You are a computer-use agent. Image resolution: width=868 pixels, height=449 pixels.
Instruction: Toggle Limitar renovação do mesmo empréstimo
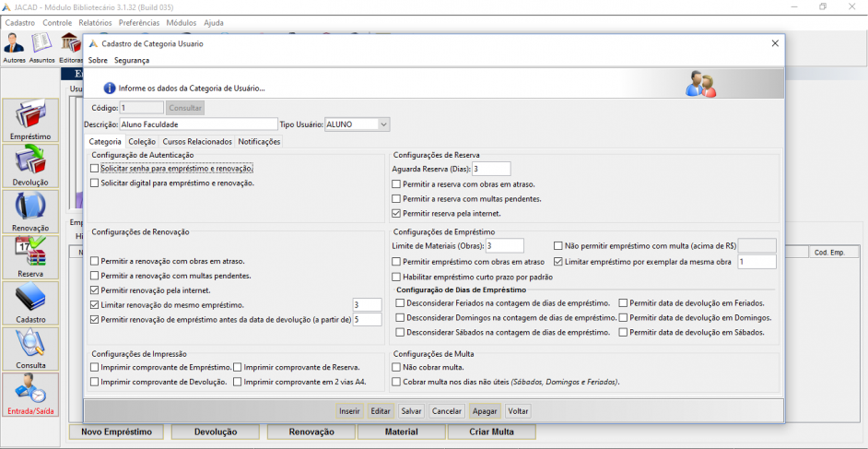(94, 305)
